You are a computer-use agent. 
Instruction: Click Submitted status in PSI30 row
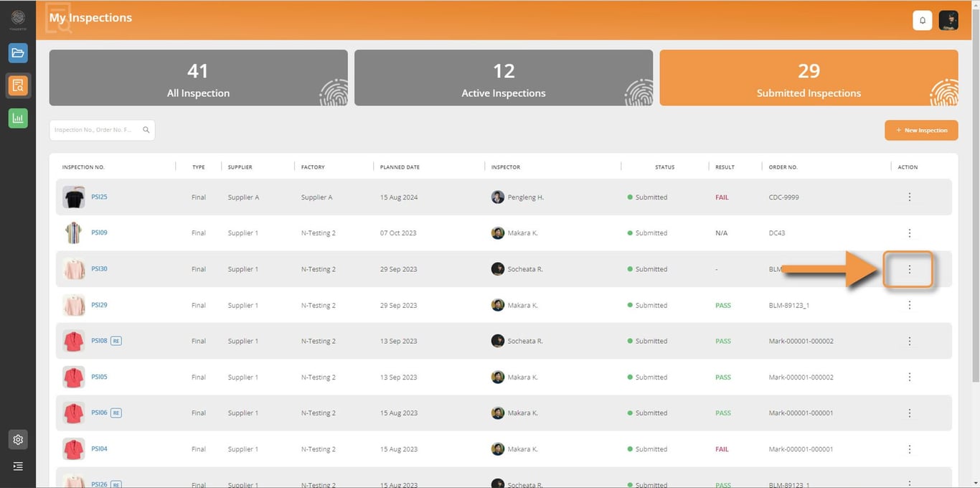tap(647, 269)
